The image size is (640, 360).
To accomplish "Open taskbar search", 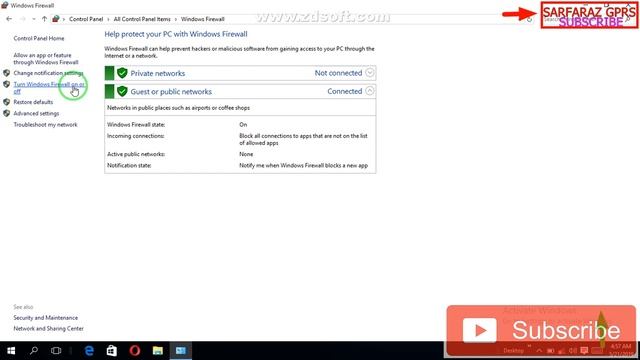I will tap(34, 351).
